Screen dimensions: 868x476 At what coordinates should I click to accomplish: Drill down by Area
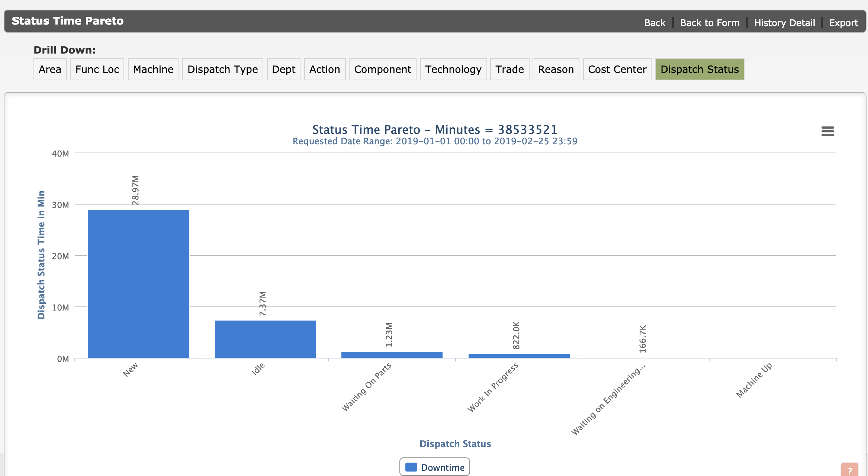coord(50,69)
